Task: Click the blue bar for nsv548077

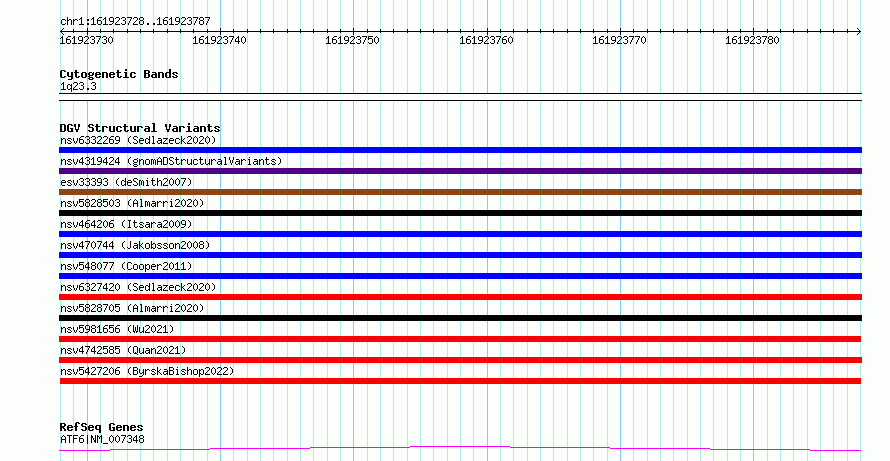Action: tap(460, 276)
